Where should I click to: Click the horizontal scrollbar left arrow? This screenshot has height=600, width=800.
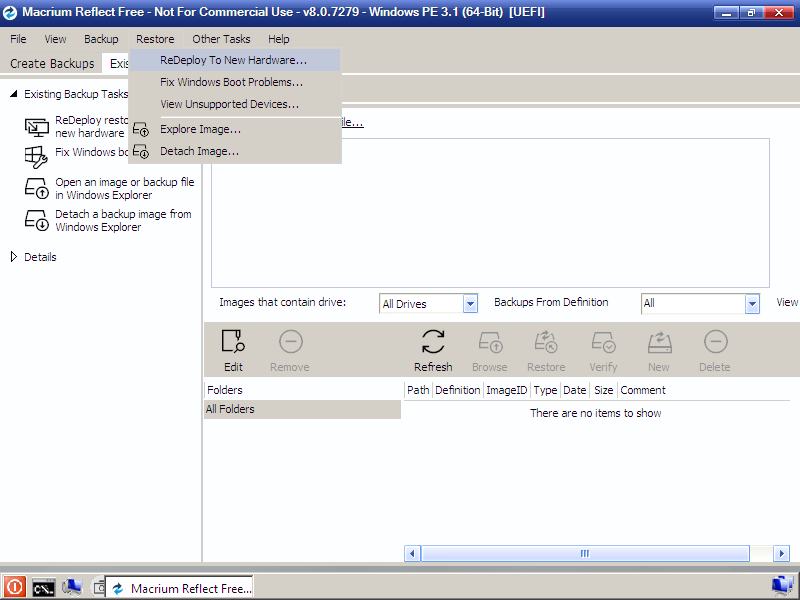(x=412, y=554)
